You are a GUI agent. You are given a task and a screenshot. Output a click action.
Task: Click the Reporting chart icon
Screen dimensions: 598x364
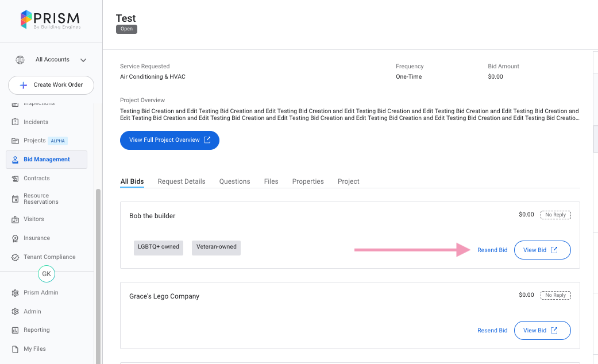click(16, 330)
